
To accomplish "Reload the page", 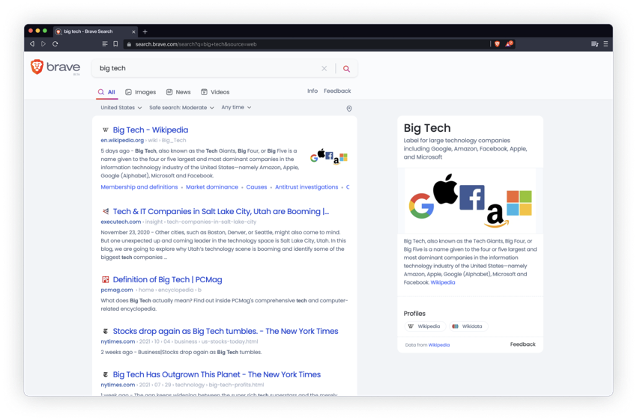I will point(55,44).
